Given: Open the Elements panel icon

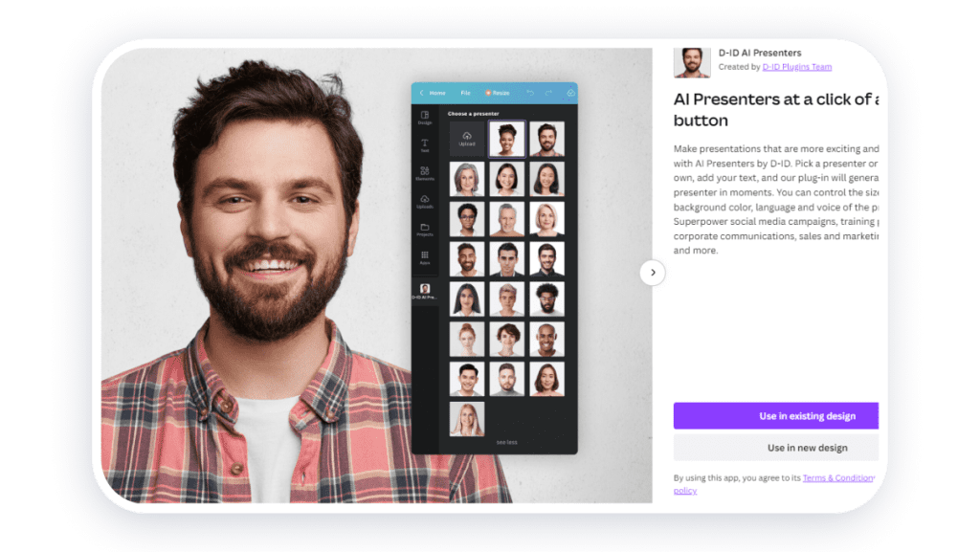Looking at the screenshot, I should [x=425, y=173].
